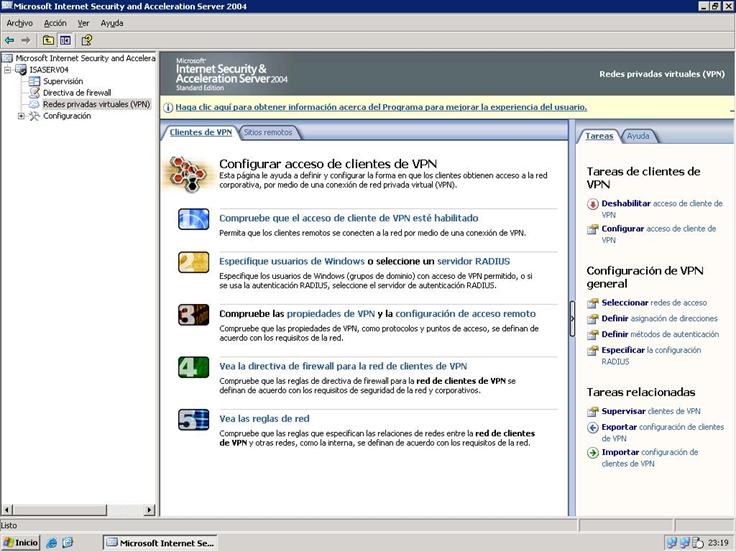Click the icon beside Definir asignación de direcciones
Image resolution: width=736 pixels, height=552 pixels.
pyautogui.click(x=593, y=319)
